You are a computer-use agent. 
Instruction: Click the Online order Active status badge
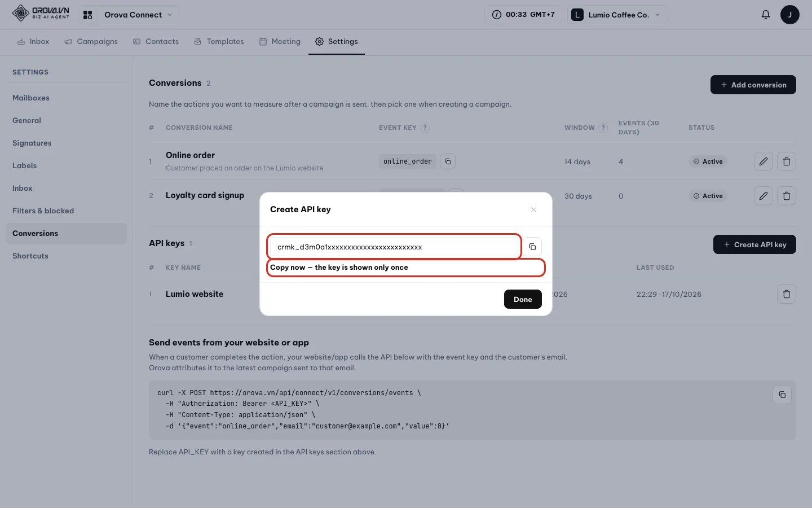708,161
